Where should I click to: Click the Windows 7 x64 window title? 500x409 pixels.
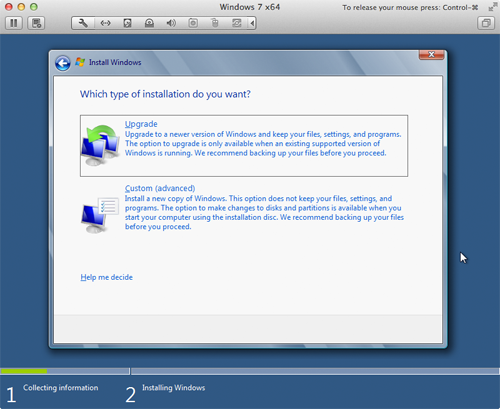pos(250,7)
